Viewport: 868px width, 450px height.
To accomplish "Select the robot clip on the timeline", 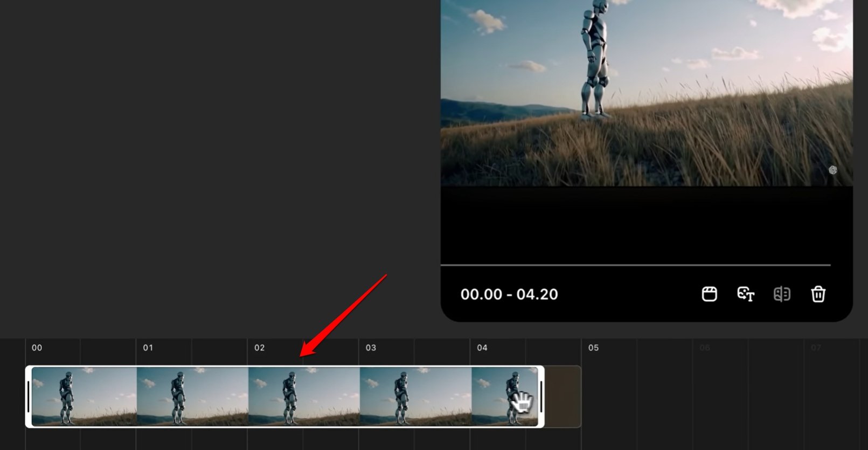I will [x=284, y=397].
